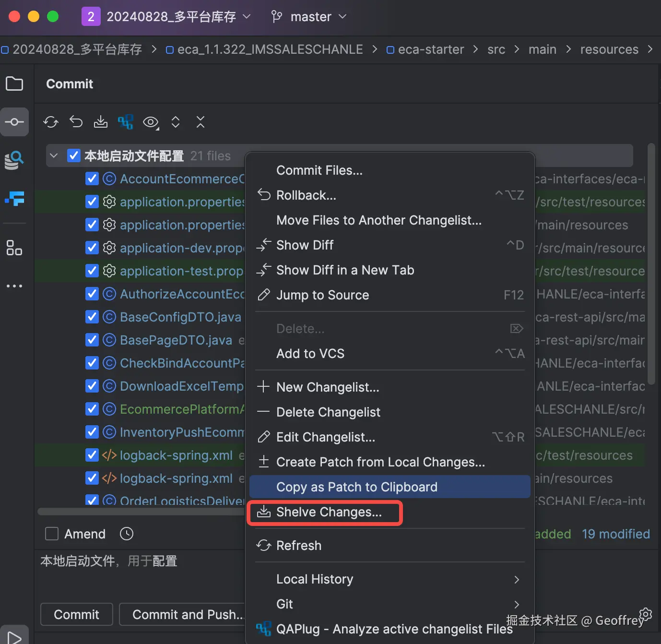The height and width of the screenshot is (644, 661).
Task: Uncheck the 本地启动文件配置 changelist checkbox
Action: click(x=74, y=155)
